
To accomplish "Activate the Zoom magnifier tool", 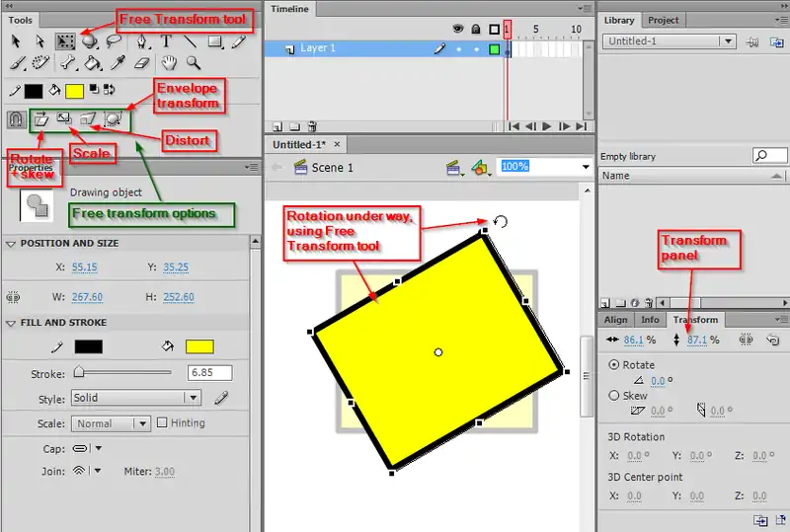I will pos(194,63).
